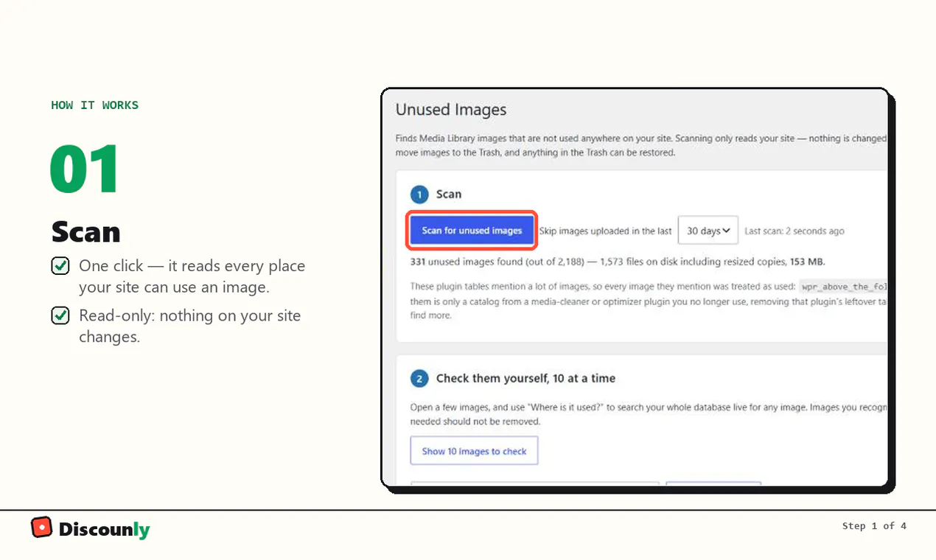Click the "Unused Images" page heading
Viewport: 936px width, 560px height.
pos(451,110)
